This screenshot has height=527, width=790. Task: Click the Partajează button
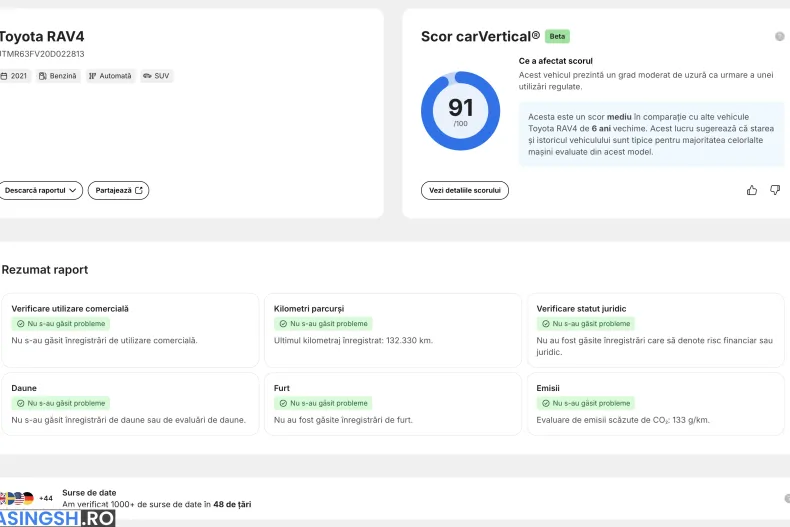118,190
